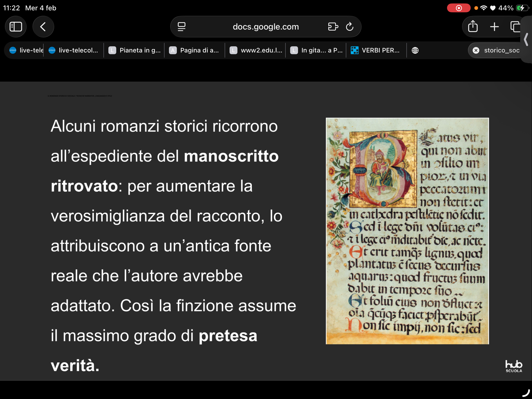Select the VERBI PER... tab
Viewport: 532px width, 399px height.
click(x=376, y=50)
